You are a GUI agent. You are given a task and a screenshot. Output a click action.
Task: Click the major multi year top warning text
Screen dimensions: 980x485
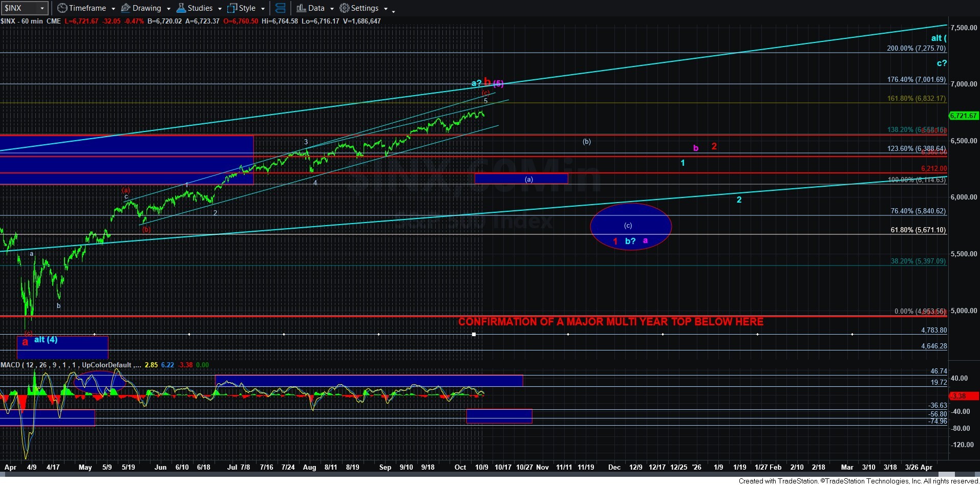(x=610, y=322)
